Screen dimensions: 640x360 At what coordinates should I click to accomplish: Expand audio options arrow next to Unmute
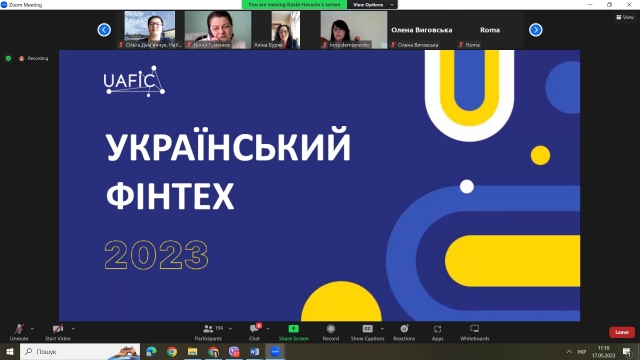click(x=32, y=329)
